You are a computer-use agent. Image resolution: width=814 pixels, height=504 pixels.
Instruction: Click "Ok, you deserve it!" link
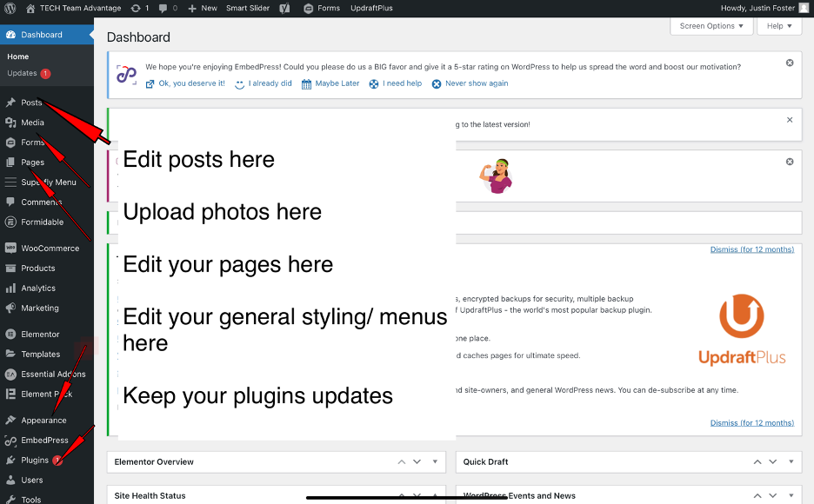point(190,83)
